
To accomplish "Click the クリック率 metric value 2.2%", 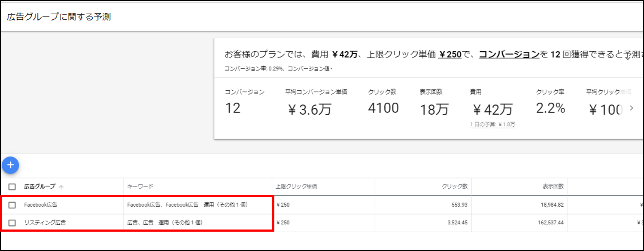I will tap(550, 108).
